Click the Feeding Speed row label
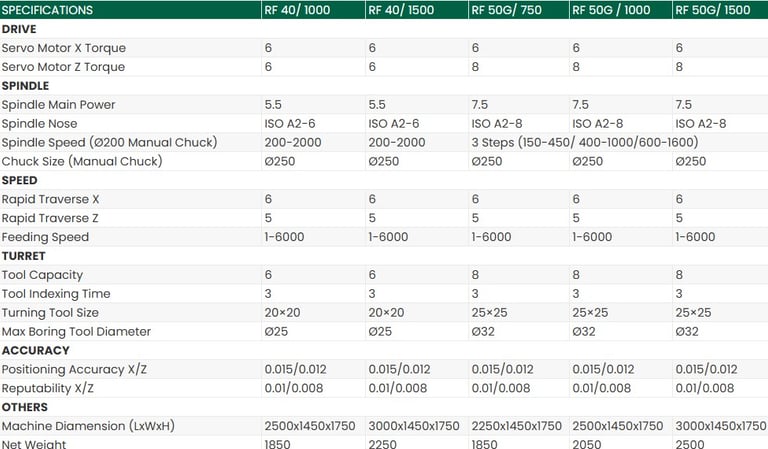 click(x=45, y=237)
